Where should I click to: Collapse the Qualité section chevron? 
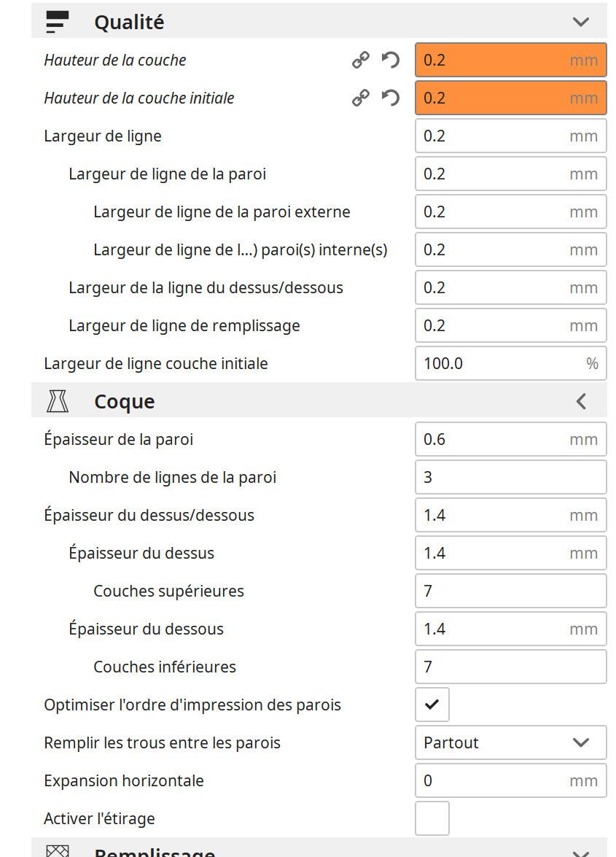point(580,22)
